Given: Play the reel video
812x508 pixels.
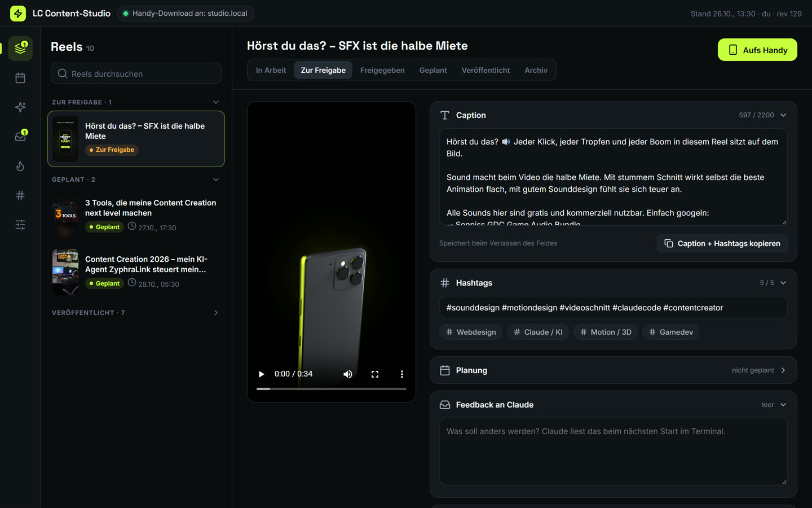Looking at the screenshot, I should coord(261,374).
